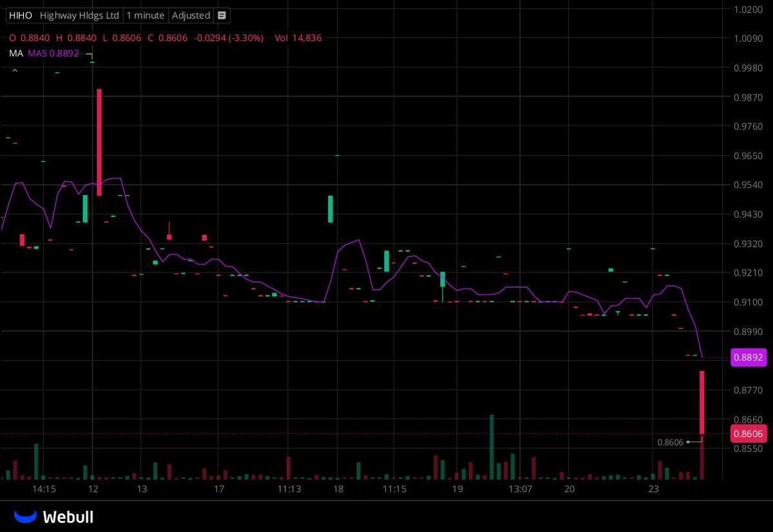Click the 20 date axis label
Image resolution: width=773 pixels, height=532 pixels.
click(569, 489)
